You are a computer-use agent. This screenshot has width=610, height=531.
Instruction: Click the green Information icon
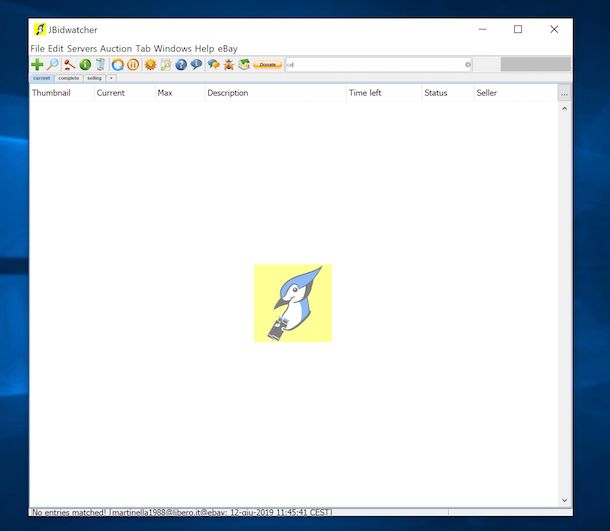(85, 65)
